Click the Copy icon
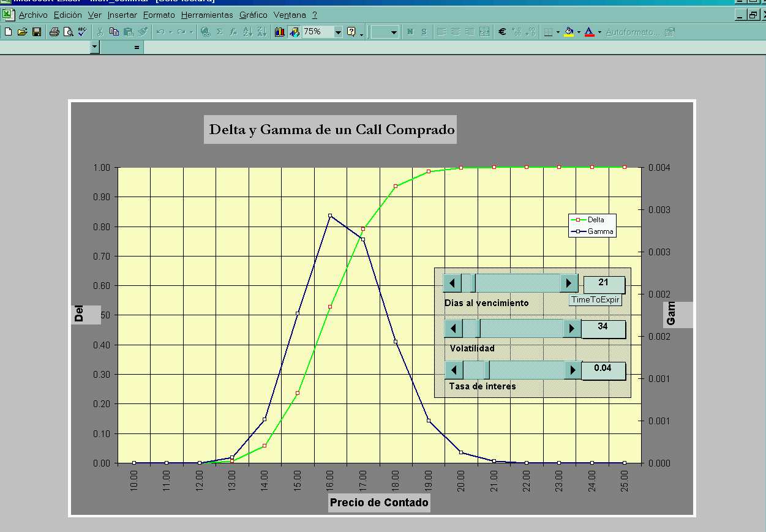Image resolution: width=766 pixels, height=532 pixels. 114,32
